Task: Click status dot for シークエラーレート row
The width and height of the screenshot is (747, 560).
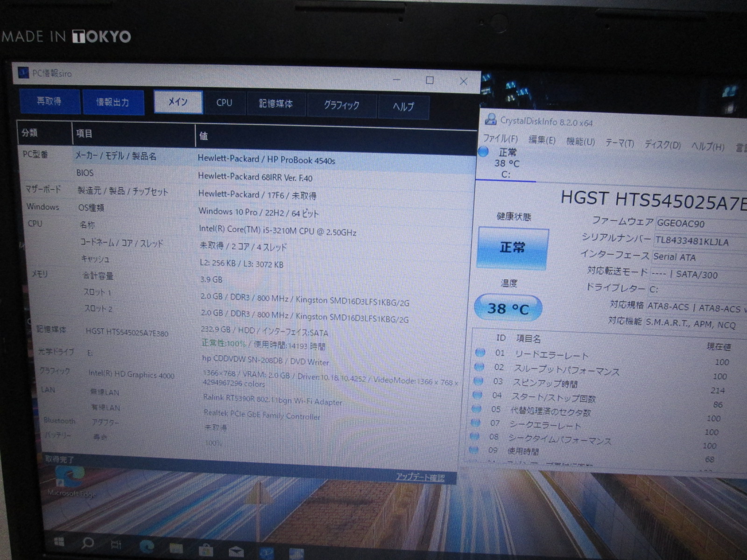Action: click(475, 423)
